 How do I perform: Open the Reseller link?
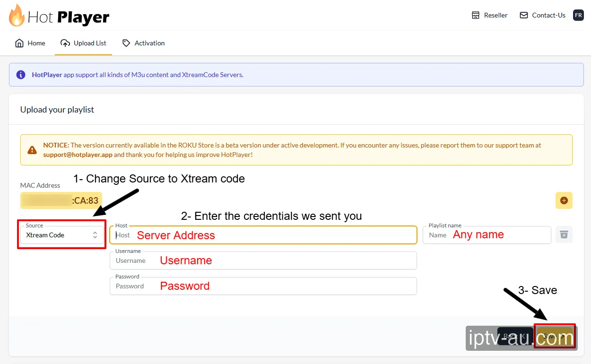tap(490, 15)
